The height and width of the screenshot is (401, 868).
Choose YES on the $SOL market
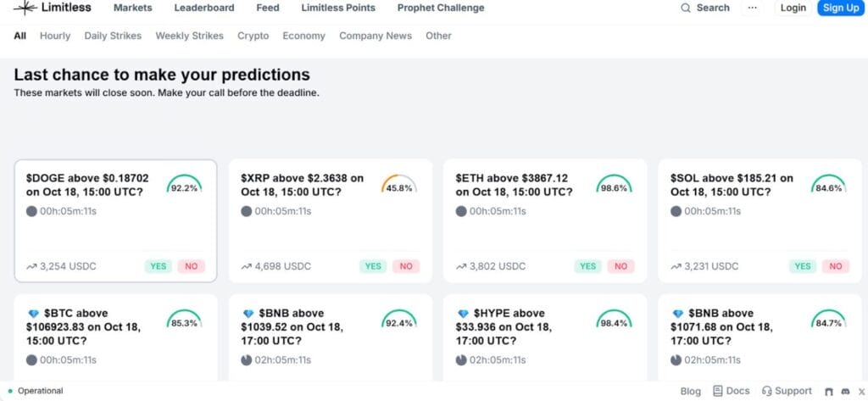[x=802, y=266]
